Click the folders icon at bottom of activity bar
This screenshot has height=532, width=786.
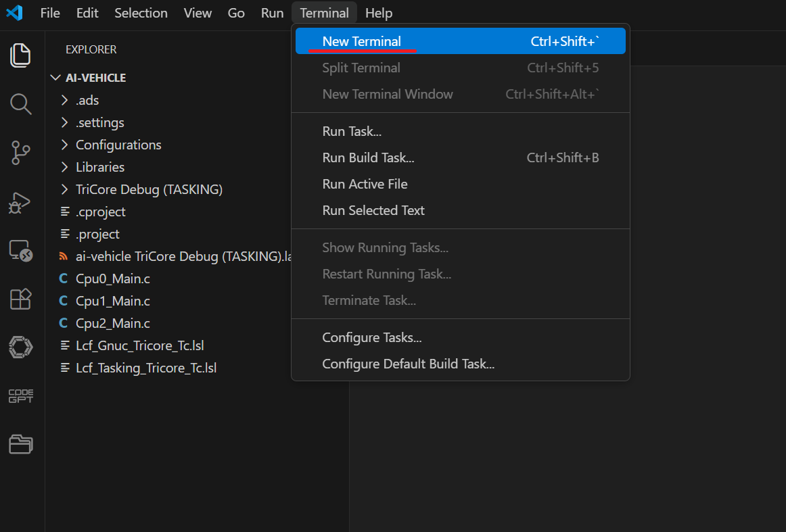click(x=20, y=444)
